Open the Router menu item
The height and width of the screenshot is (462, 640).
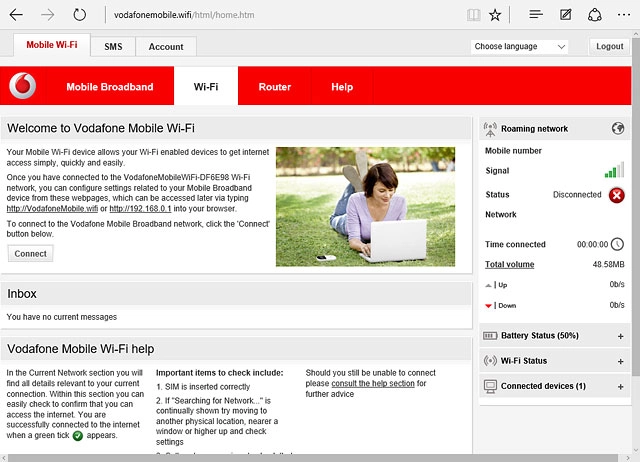click(275, 87)
